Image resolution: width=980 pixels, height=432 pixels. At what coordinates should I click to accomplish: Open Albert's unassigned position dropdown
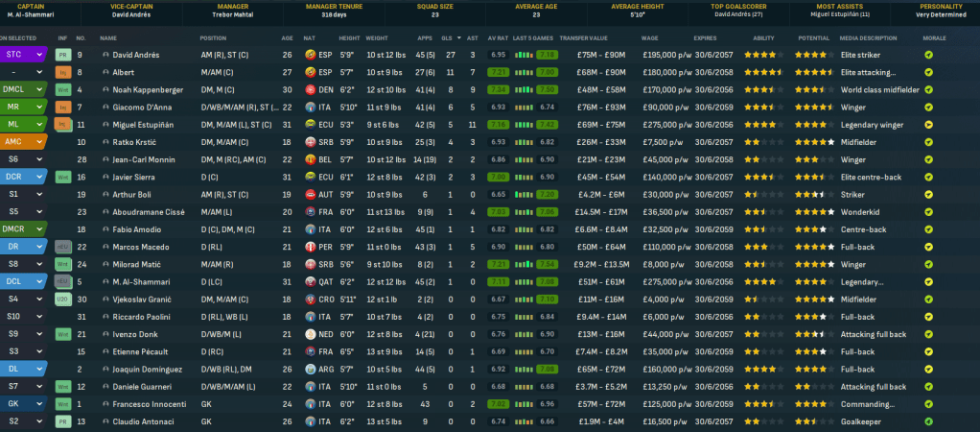click(39, 72)
